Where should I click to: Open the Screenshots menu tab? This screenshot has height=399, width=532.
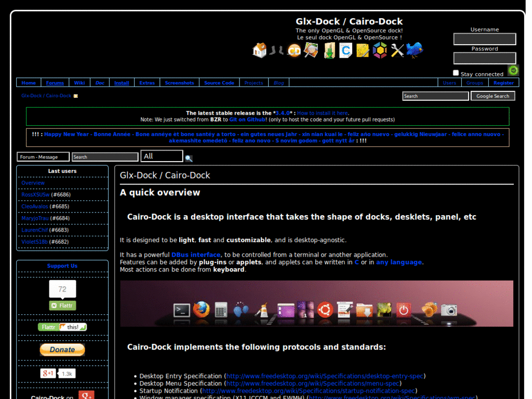pos(179,83)
